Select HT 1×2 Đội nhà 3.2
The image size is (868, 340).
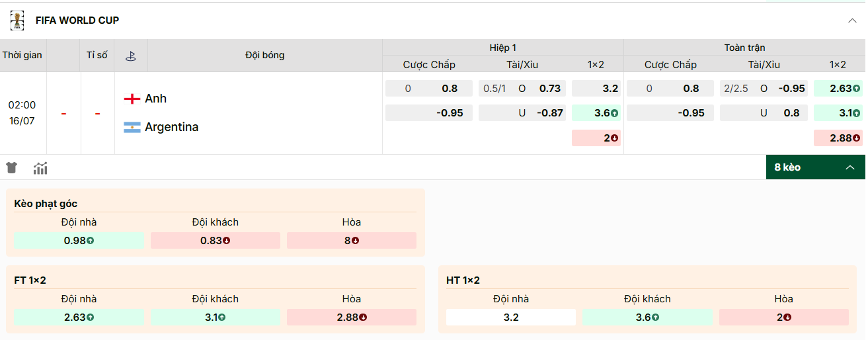[511, 318]
